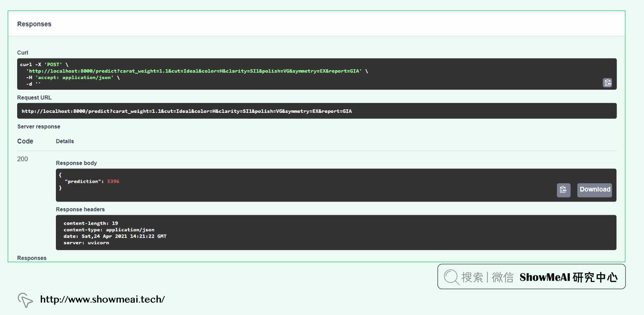This screenshot has height=315, width=644.
Task: Click the content-length: 19 header line
Action: coord(91,223)
